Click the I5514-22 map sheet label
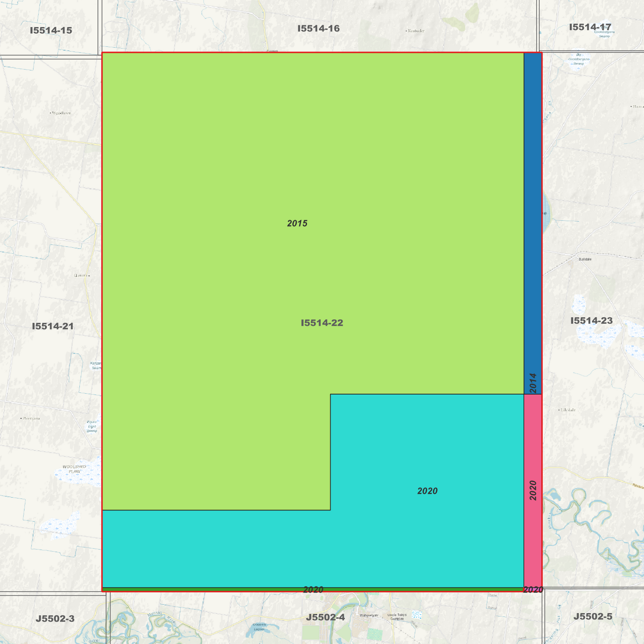The width and height of the screenshot is (644, 644). coord(322,323)
